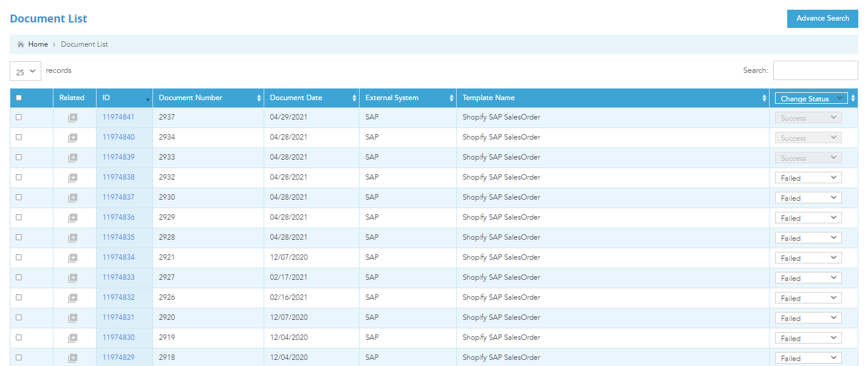Viewport: 868px width, 366px height.
Task: Click the Advance Search button
Action: tap(822, 19)
